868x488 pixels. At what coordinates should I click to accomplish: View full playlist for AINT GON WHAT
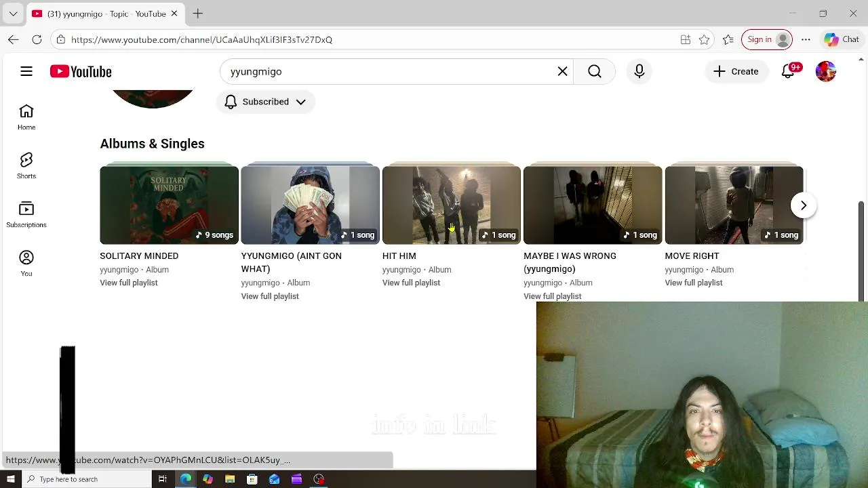pyautogui.click(x=270, y=296)
